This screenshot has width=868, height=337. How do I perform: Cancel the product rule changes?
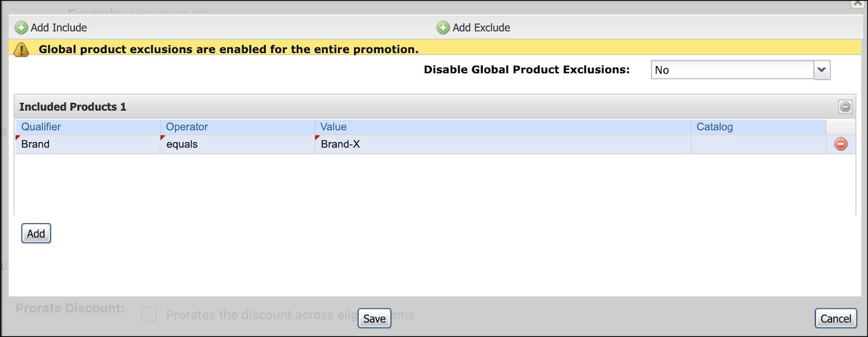click(x=835, y=319)
